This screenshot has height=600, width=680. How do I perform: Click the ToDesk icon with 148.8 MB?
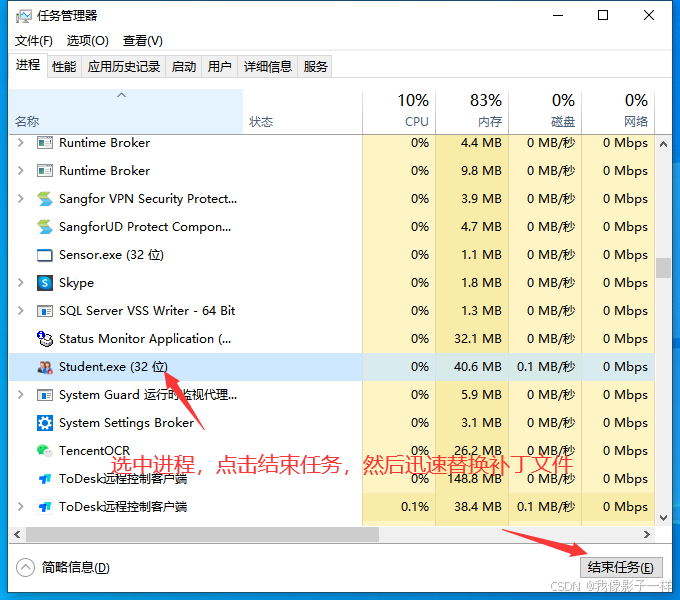(x=45, y=479)
